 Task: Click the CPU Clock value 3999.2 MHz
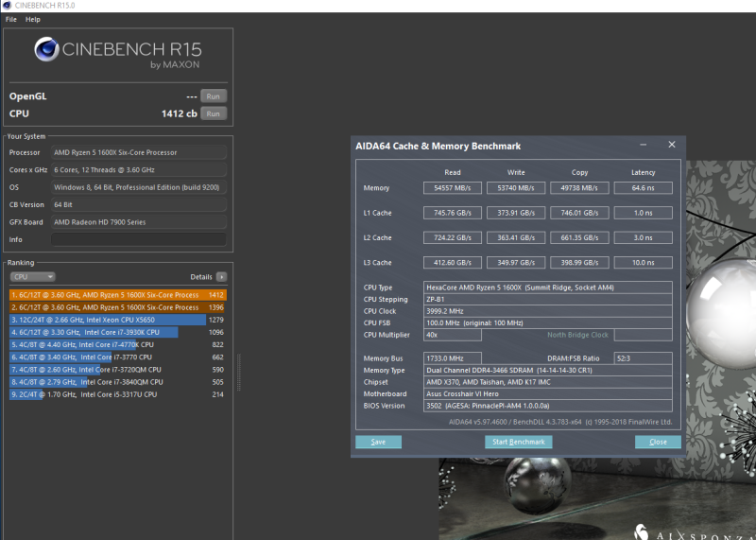(x=548, y=311)
